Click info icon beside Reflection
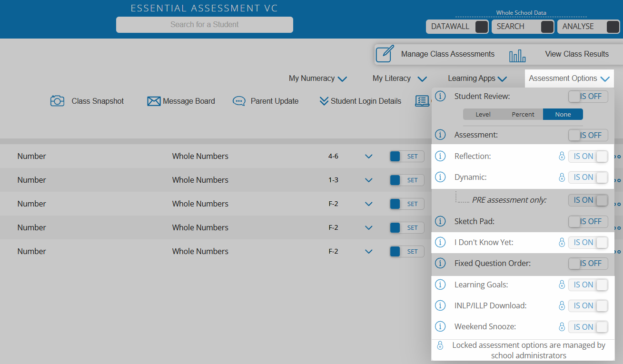623x364 pixels. click(441, 156)
